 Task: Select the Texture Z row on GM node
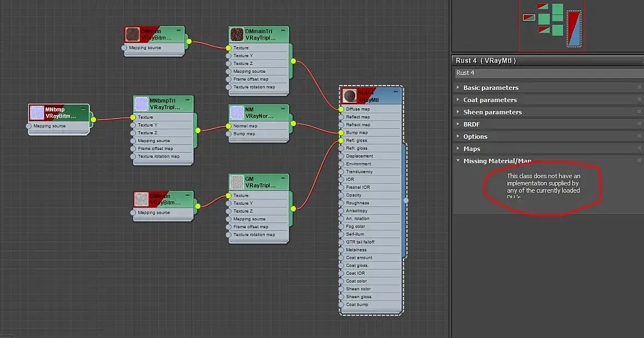click(258, 211)
